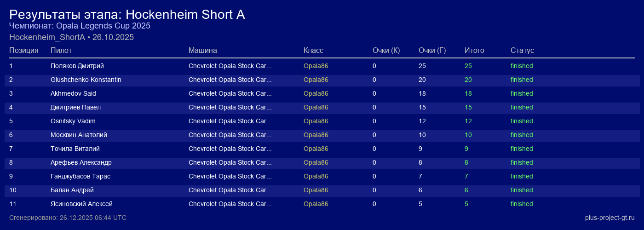Click the Очки (К) column header
This screenshot has height=230, width=644.
(386, 50)
